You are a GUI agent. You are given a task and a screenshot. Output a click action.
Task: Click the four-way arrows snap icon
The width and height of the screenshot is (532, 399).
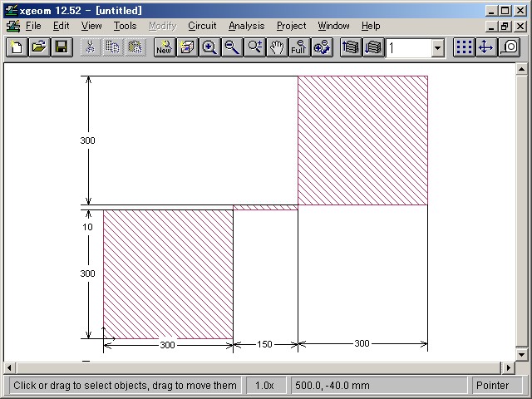tap(486, 47)
